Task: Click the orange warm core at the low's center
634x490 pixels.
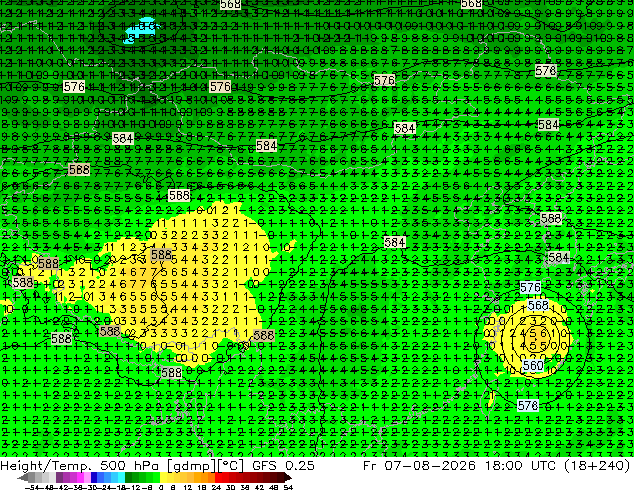Action: click(x=538, y=337)
